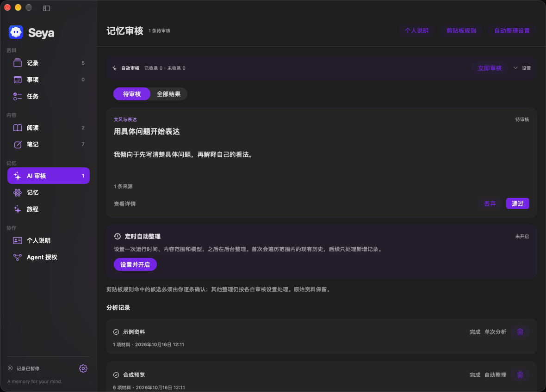Click the 记录已暂停 pause status icon
The width and height of the screenshot is (546, 392).
pyautogui.click(x=10, y=368)
